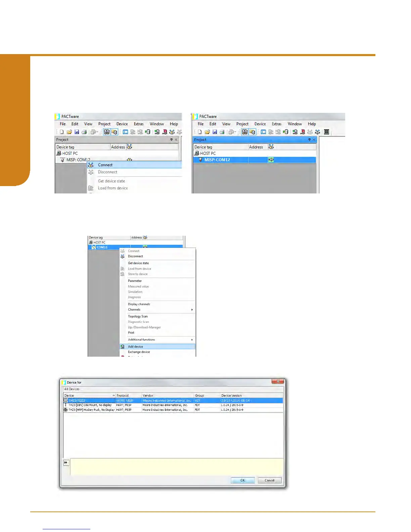411x532 pixels.
Task: Toggle Device catalog icon in right PACTware toolbar
Action: click(x=252, y=132)
